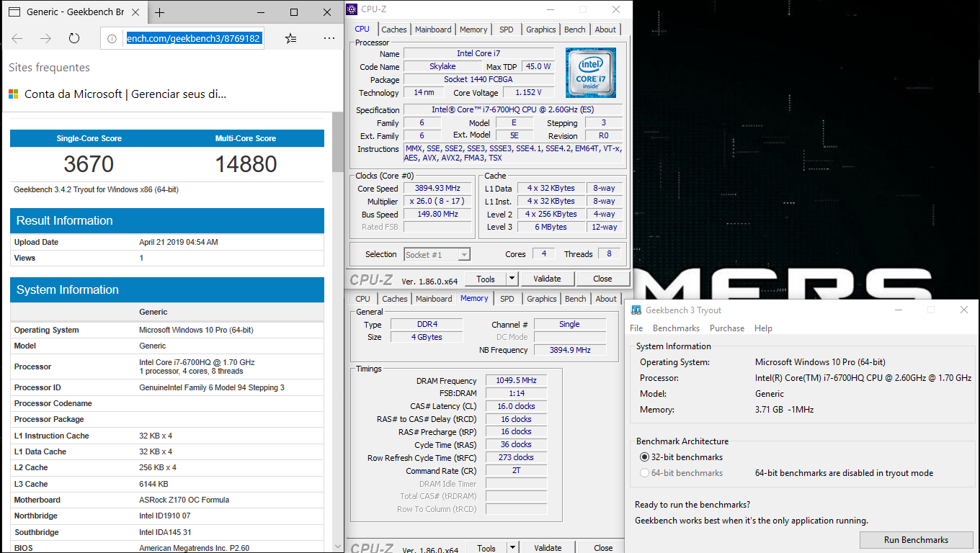Screen dimensions: 980x553
Task: Switch to Memory tab in upper CPU-Z
Action: (473, 30)
